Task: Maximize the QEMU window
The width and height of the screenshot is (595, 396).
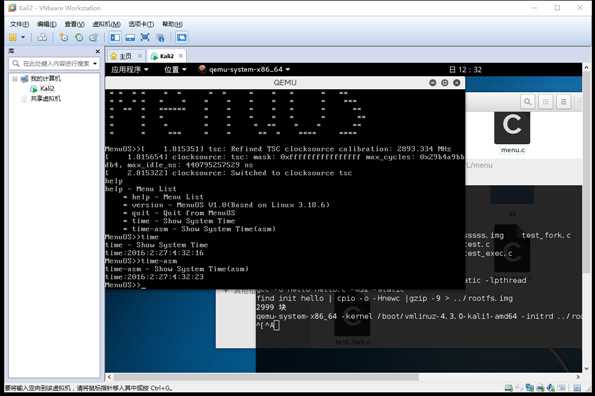Action: coord(444,82)
